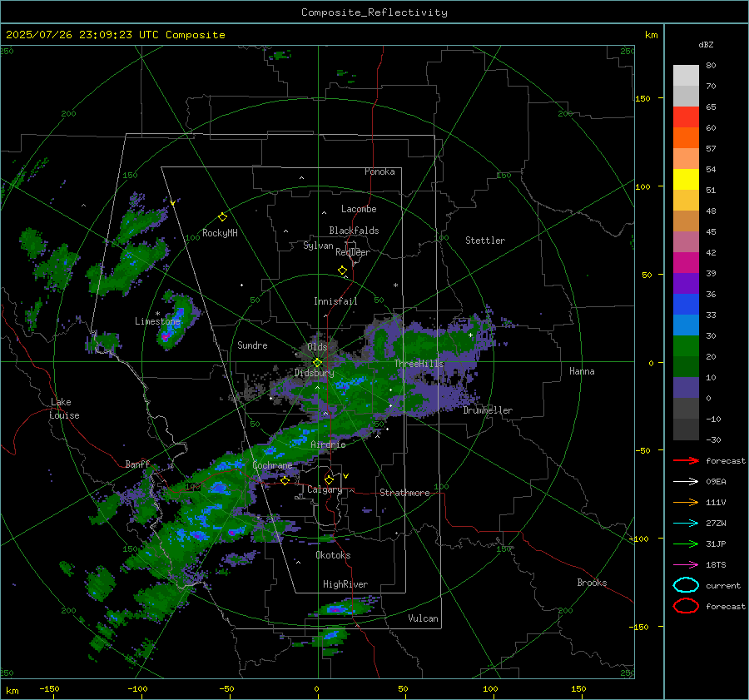Click the ThreeHills label
749x700 pixels.
click(x=419, y=364)
